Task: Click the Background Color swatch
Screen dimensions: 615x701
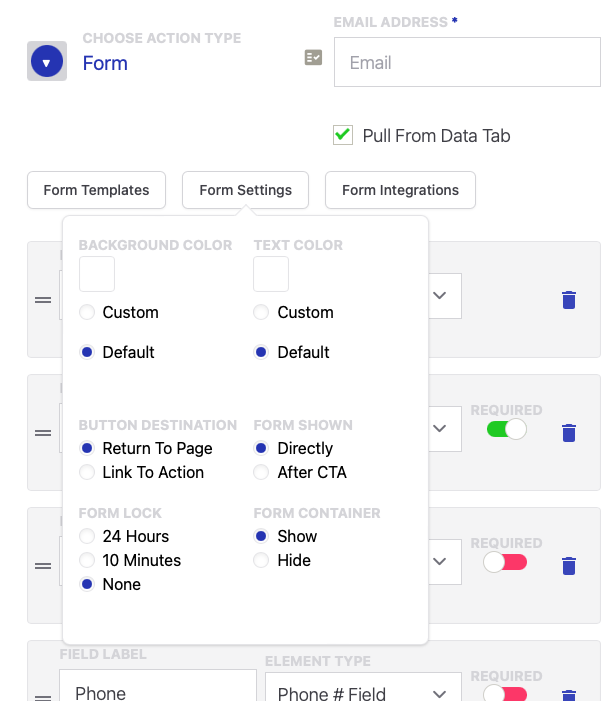Action: (97, 274)
